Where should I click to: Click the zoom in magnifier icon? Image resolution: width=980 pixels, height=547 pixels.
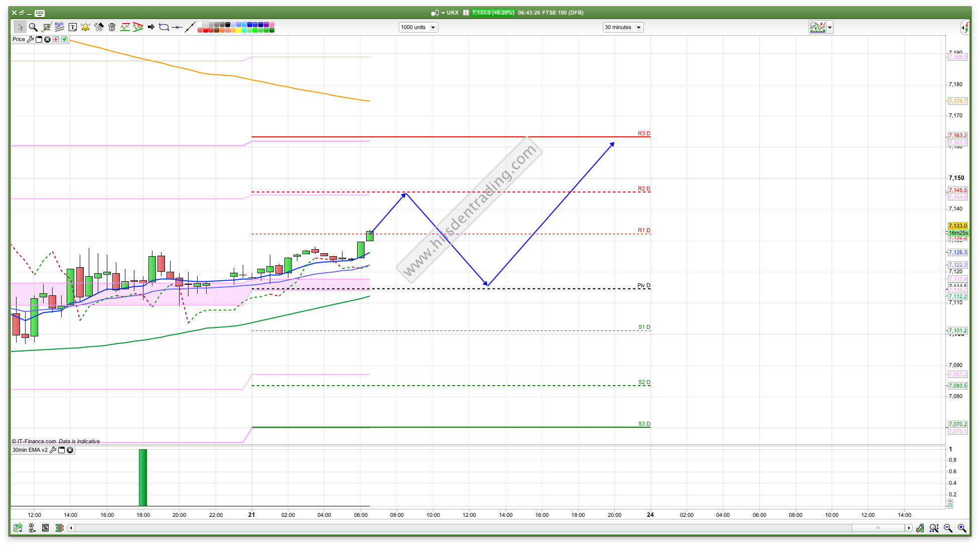pos(961,528)
